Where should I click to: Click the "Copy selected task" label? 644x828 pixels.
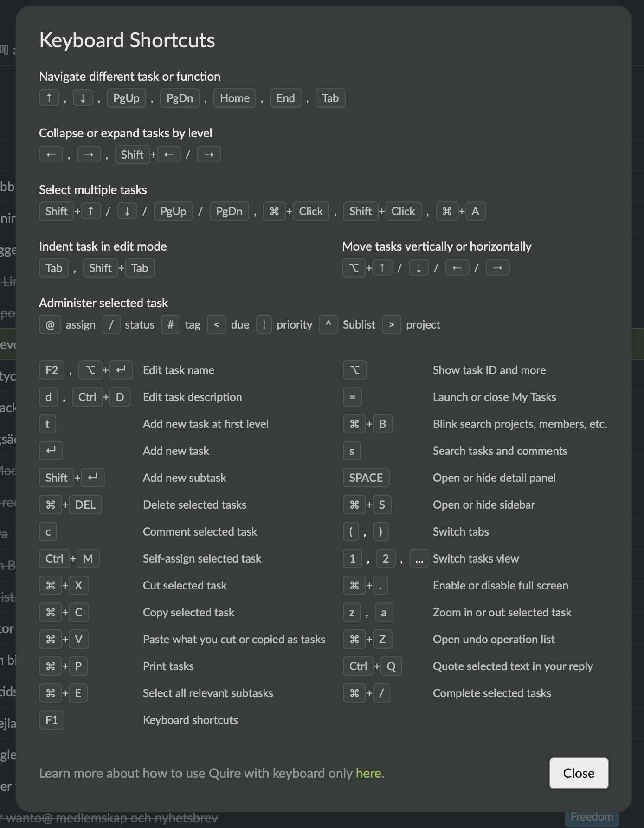click(189, 612)
